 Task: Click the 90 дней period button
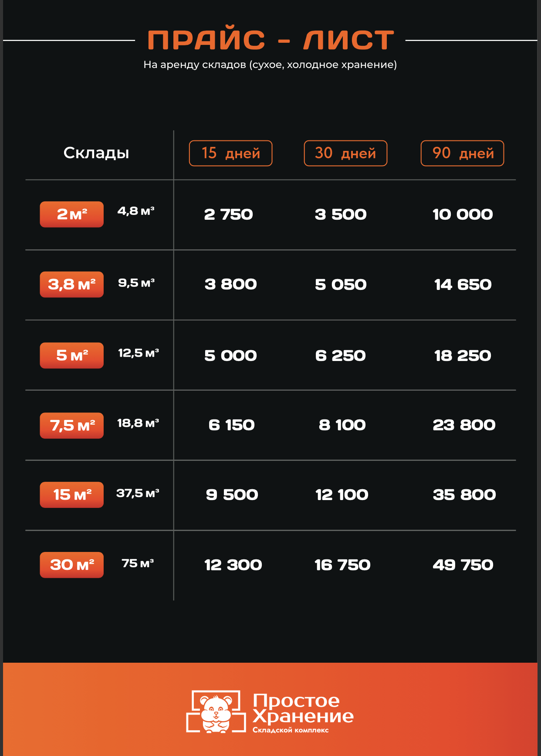[462, 153]
